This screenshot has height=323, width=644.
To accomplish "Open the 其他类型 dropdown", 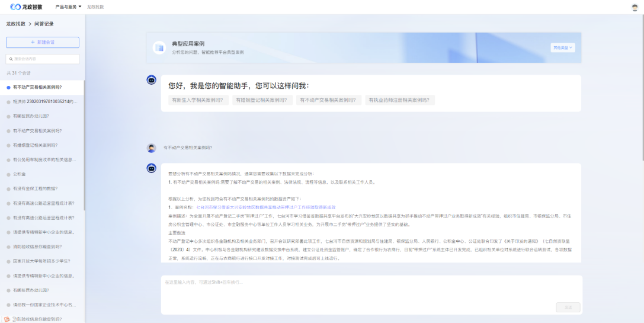I will pyautogui.click(x=562, y=47).
